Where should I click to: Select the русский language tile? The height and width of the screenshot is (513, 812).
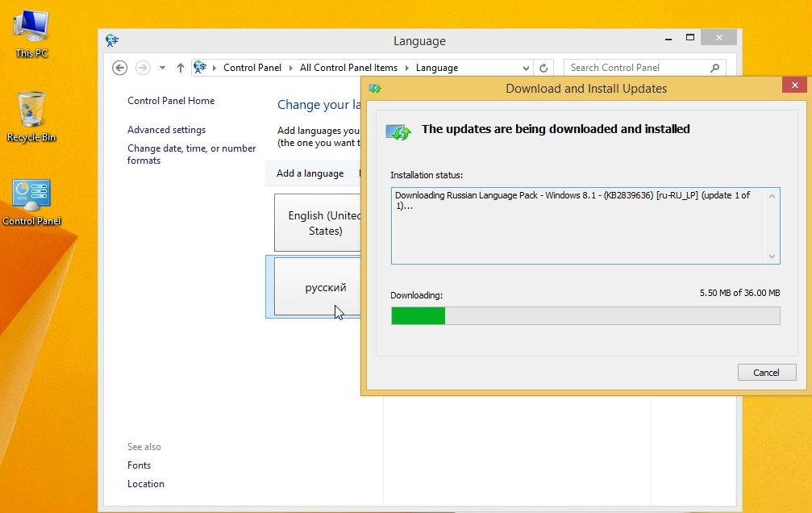pos(318,286)
